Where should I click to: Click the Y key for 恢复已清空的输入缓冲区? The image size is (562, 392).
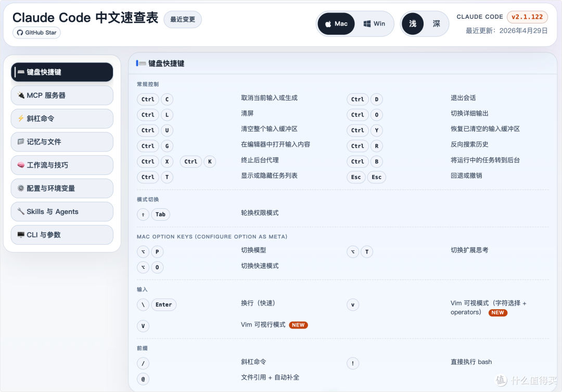pyautogui.click(x=376, y=130)
